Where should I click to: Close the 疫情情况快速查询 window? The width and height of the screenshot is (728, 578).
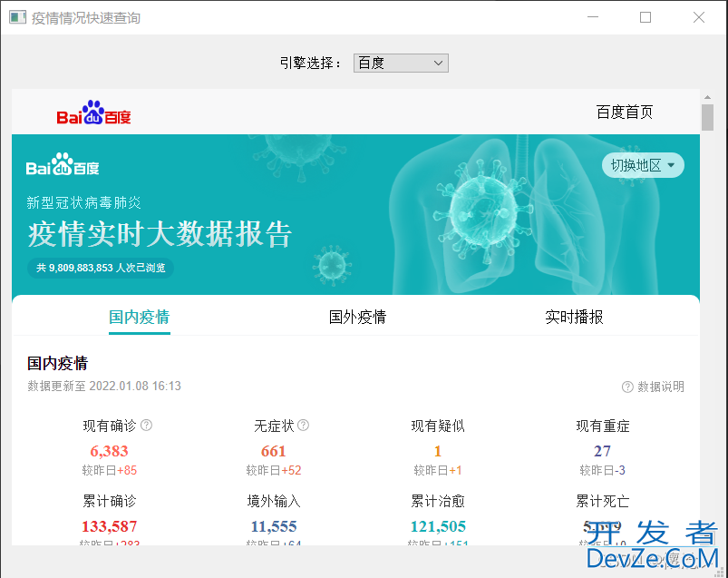coord(699,17)
